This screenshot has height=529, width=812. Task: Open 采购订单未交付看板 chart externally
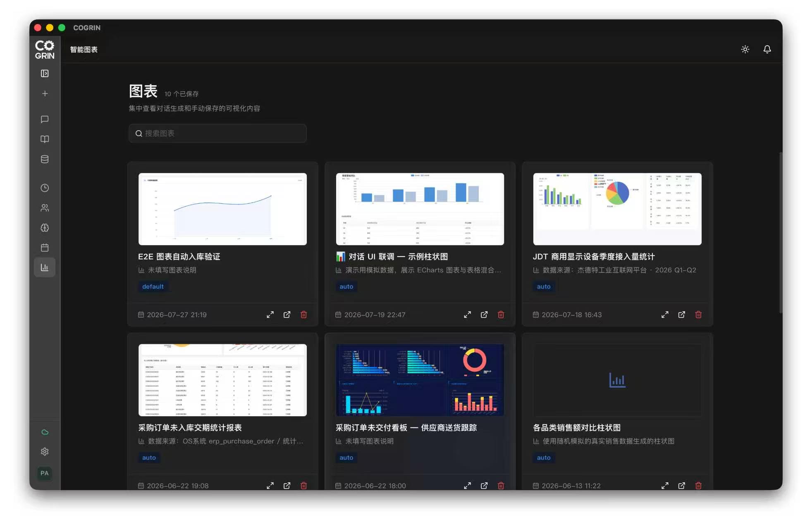484,486
